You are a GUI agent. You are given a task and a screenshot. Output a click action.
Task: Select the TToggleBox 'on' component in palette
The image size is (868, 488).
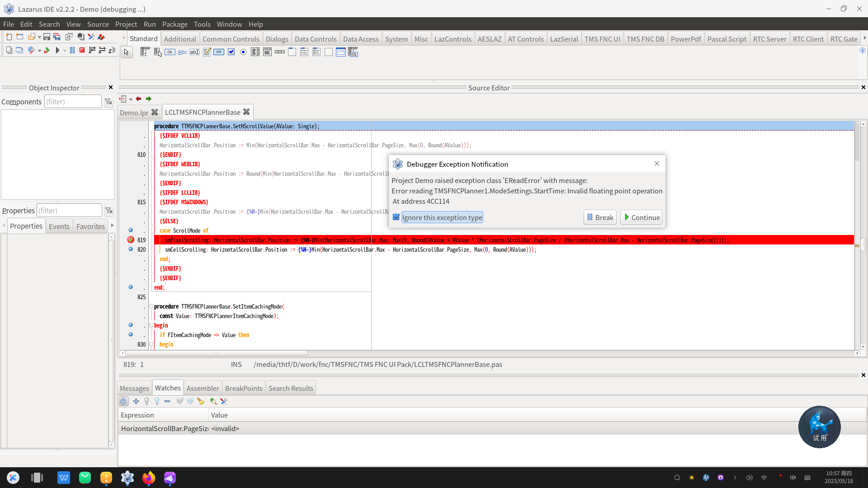click(x=219, y=52)
